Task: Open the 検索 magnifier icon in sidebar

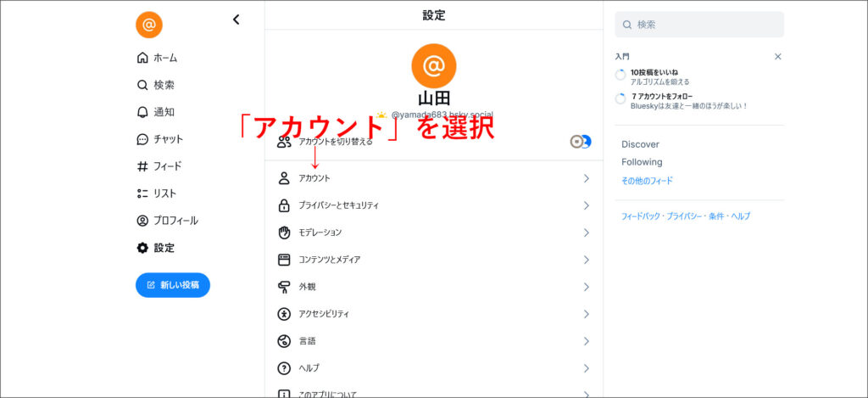Action: 142,85
